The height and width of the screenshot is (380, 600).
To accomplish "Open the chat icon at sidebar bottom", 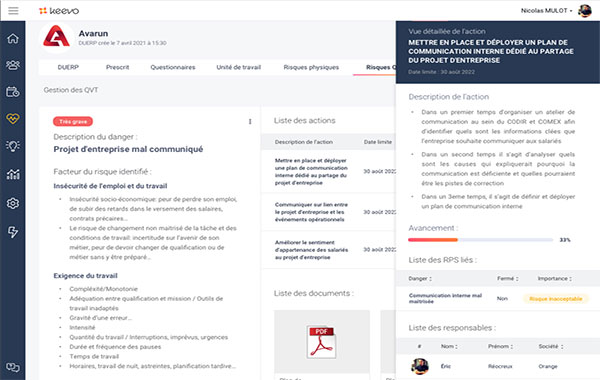I will (13, 367).
